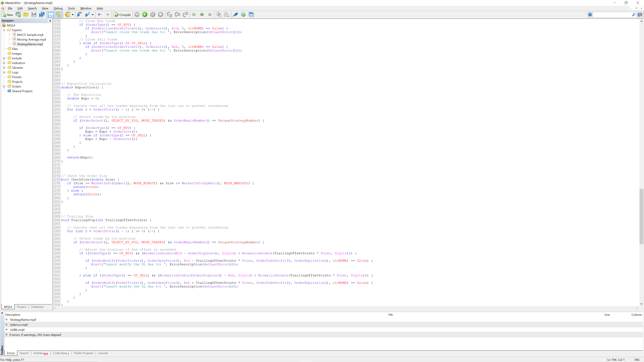Open the function list dropdown arrow
The image size is (644, 362).
point(92,14)
